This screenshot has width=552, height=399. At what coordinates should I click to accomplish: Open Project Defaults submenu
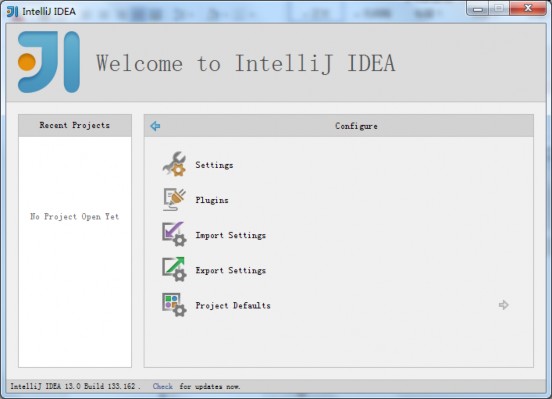[x=233, y=305]
